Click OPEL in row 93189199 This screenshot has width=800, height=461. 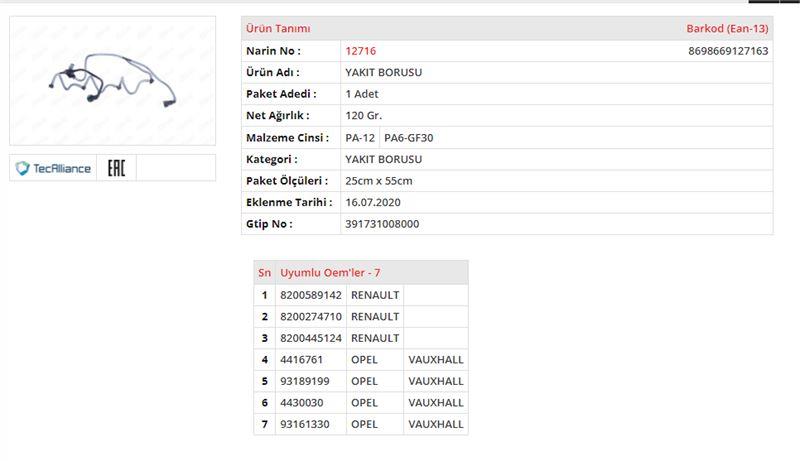click(x=364, y=381)
